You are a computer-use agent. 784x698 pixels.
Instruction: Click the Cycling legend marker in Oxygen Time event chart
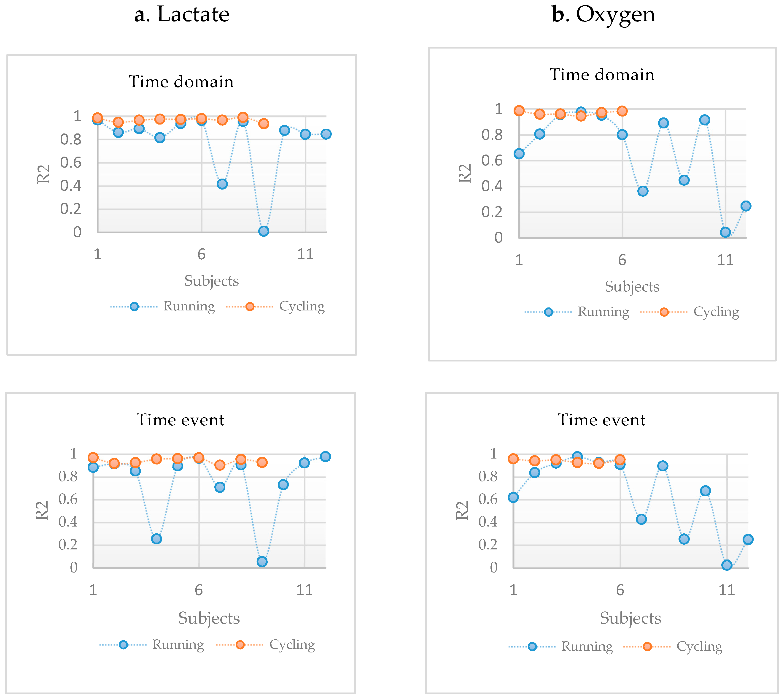tap(647, 646)
